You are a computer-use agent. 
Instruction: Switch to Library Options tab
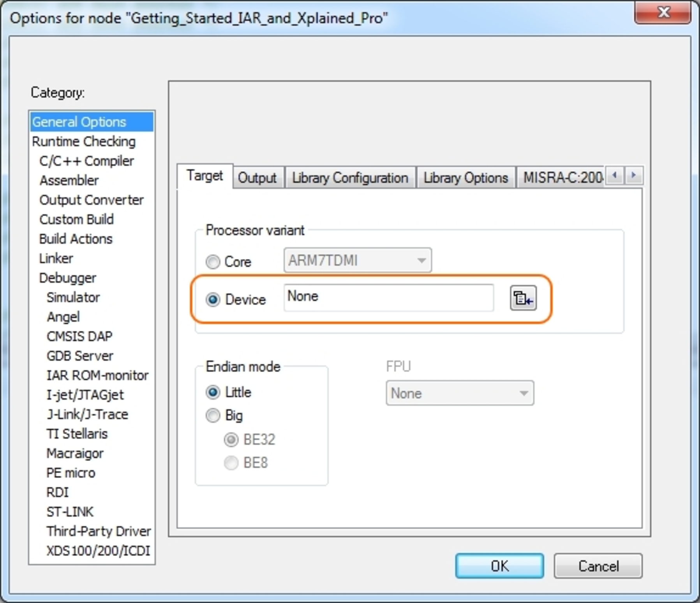click(465, 178)
